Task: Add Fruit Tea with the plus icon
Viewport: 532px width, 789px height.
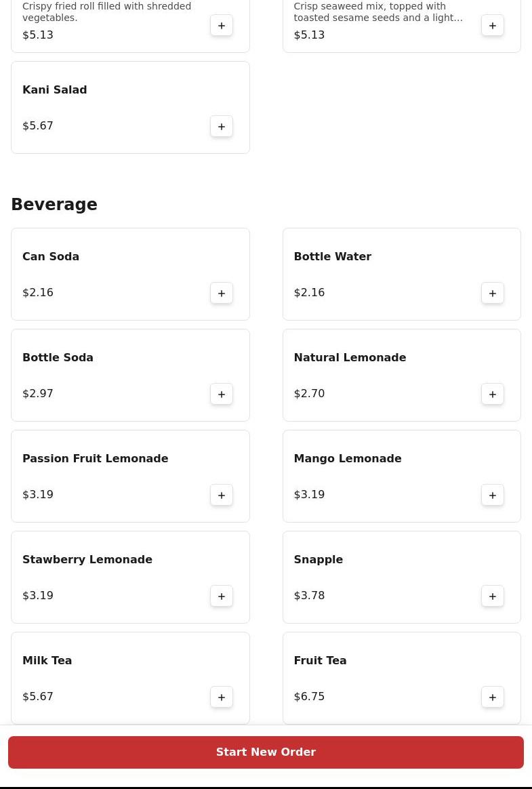Action: click(x=493, y=697)
